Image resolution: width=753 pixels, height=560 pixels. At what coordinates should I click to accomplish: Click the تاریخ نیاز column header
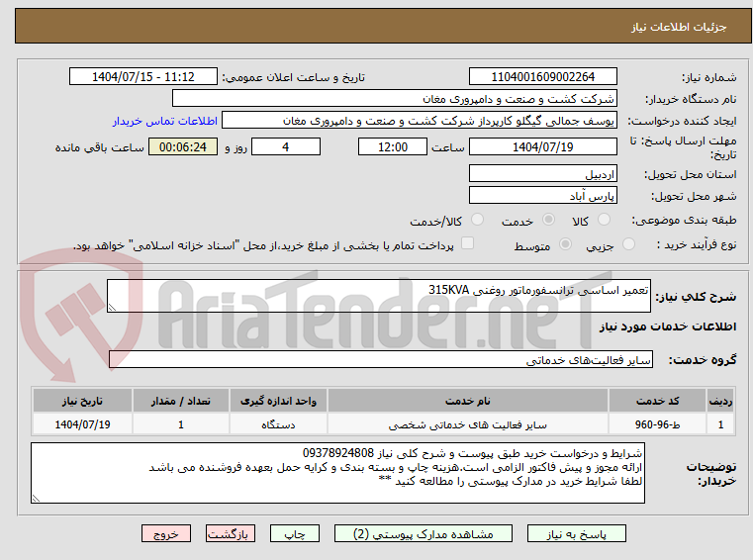click(82, 401)
